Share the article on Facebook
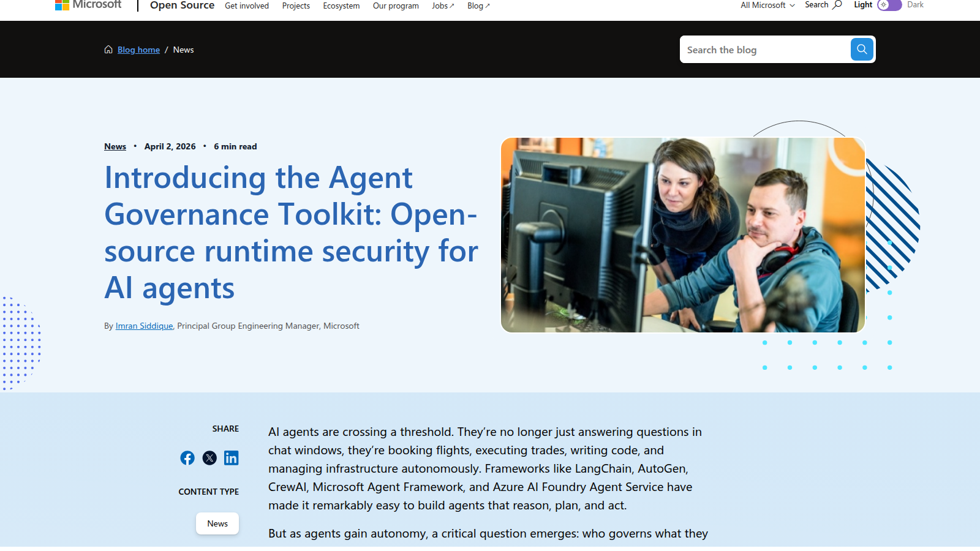Viewport: 980px width, 551px height. click(x=187, y=458)
